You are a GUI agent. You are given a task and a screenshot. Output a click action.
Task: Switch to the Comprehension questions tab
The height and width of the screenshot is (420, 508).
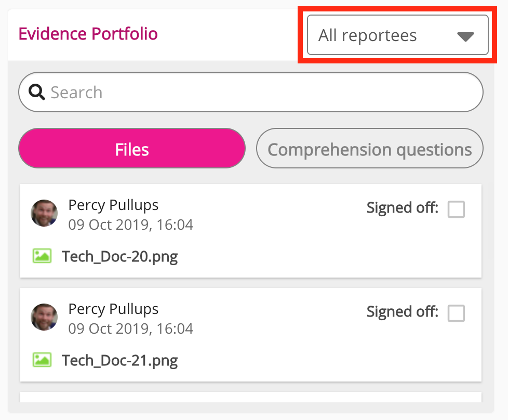369,149
